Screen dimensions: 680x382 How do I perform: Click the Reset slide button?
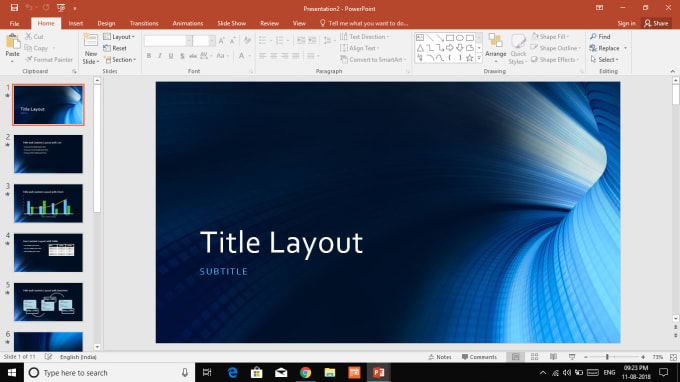115,48
